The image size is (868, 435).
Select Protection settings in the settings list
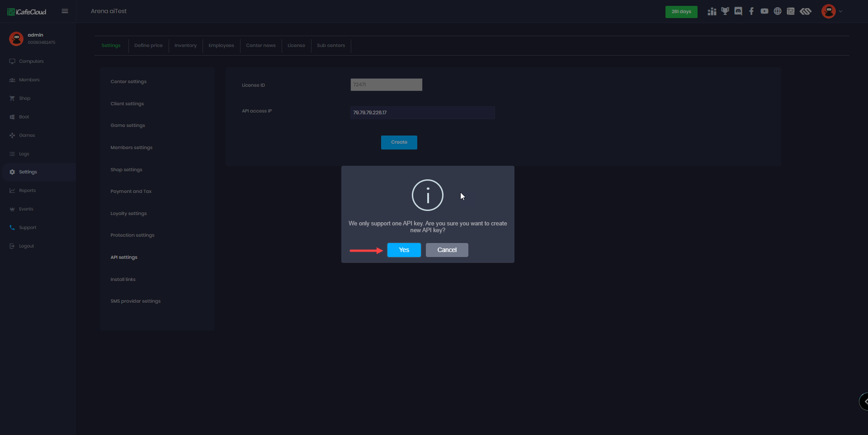click(x=132, y=235)
